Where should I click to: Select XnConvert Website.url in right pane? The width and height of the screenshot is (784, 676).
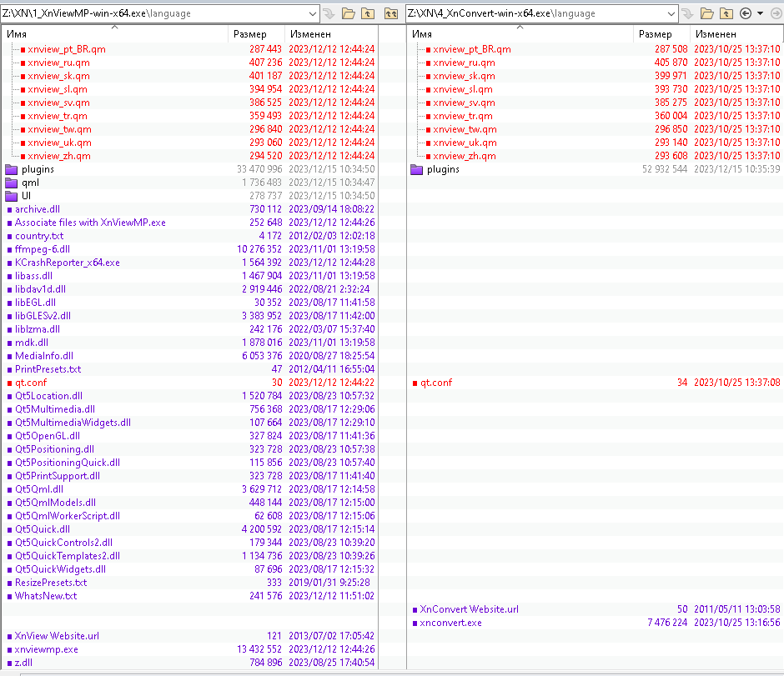click(x=469, y=609)
